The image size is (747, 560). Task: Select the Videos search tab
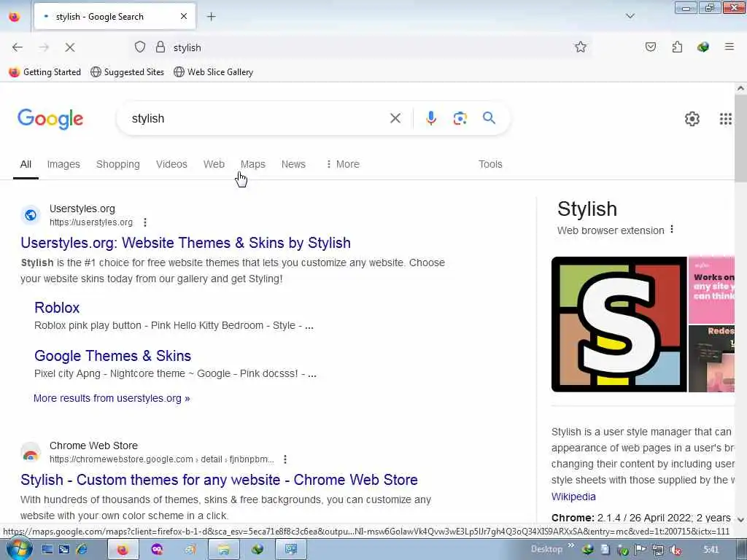point(171,164)
